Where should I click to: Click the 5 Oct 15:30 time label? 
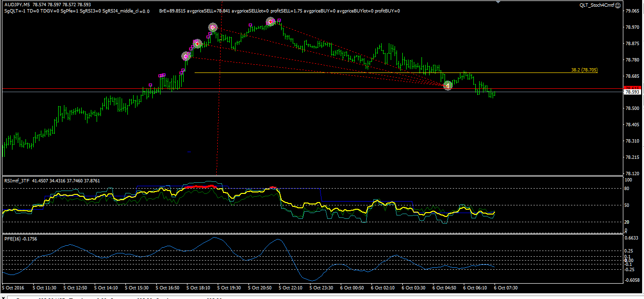click(136, 288)
